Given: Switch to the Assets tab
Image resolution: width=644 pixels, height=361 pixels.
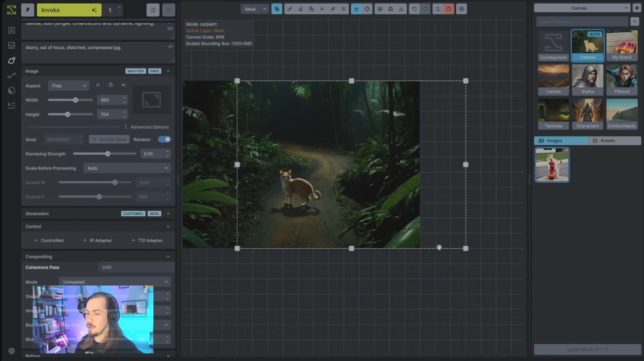Looking at the screenshot, I should click(x=614, y=140).
